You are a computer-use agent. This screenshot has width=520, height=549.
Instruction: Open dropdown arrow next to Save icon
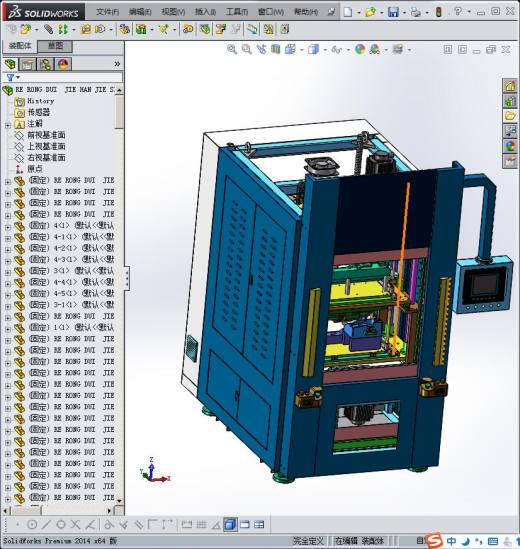[x=404, y=13]
